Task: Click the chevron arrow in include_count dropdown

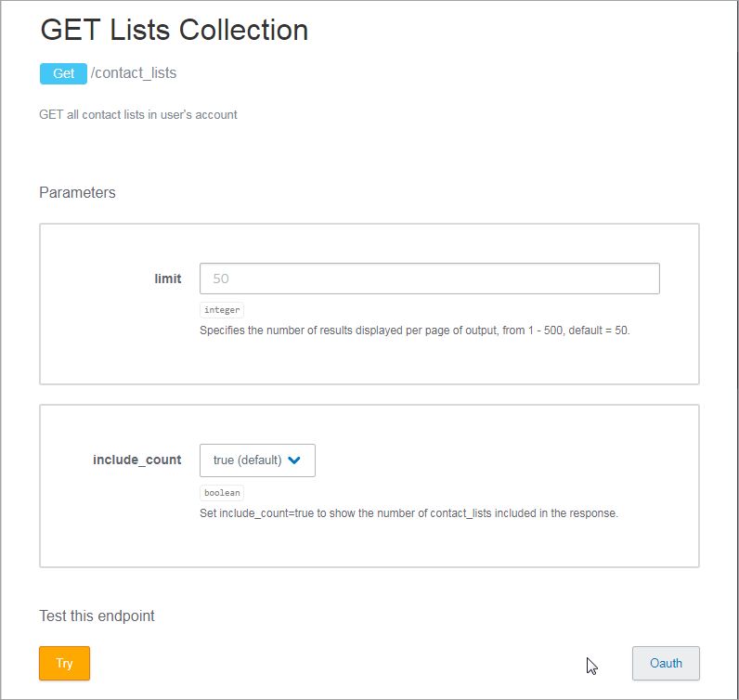Action: coord(294,460)
